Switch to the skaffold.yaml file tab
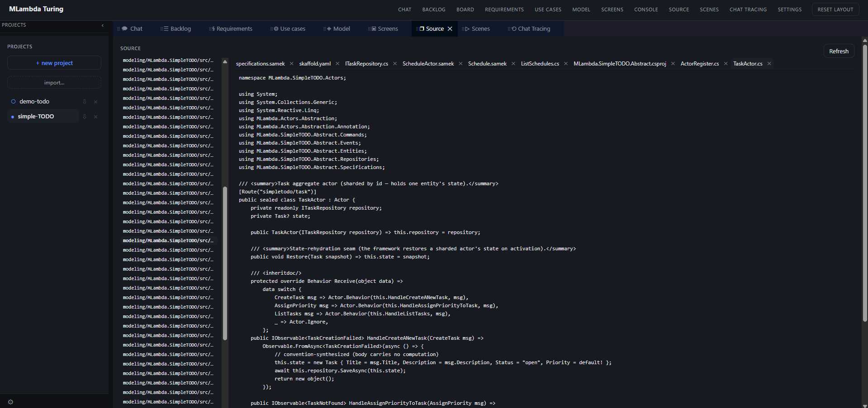This screenshot has width=868, height=408. point(315,64)
